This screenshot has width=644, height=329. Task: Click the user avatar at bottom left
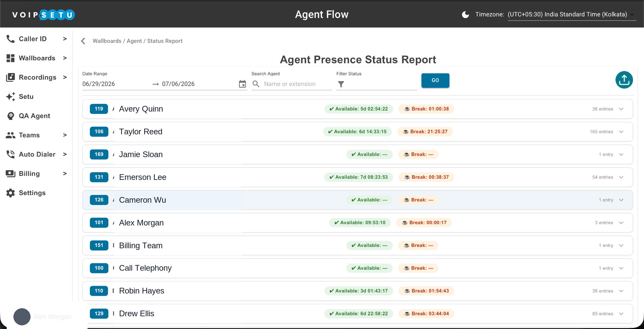pos(22,317)
